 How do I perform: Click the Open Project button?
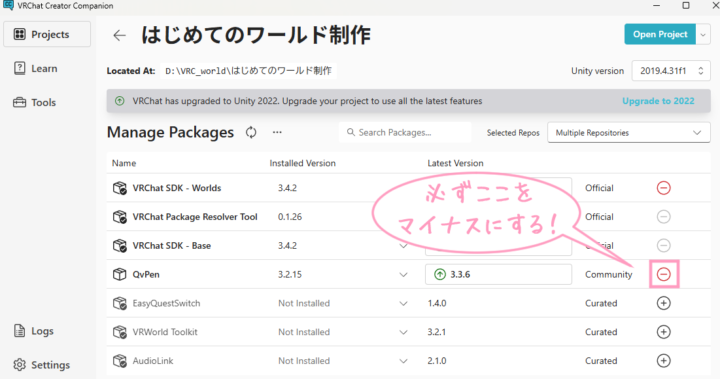[660, 34]
